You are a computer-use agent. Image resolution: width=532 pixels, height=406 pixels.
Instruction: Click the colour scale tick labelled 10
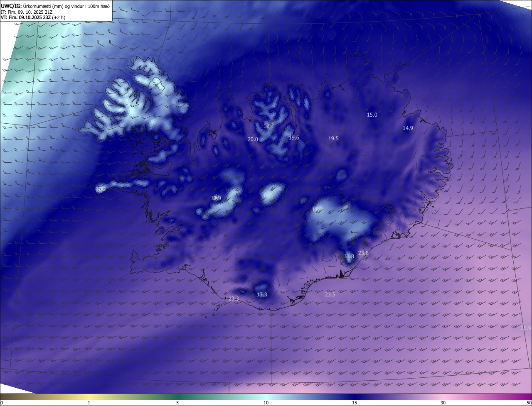coord(266,403)
